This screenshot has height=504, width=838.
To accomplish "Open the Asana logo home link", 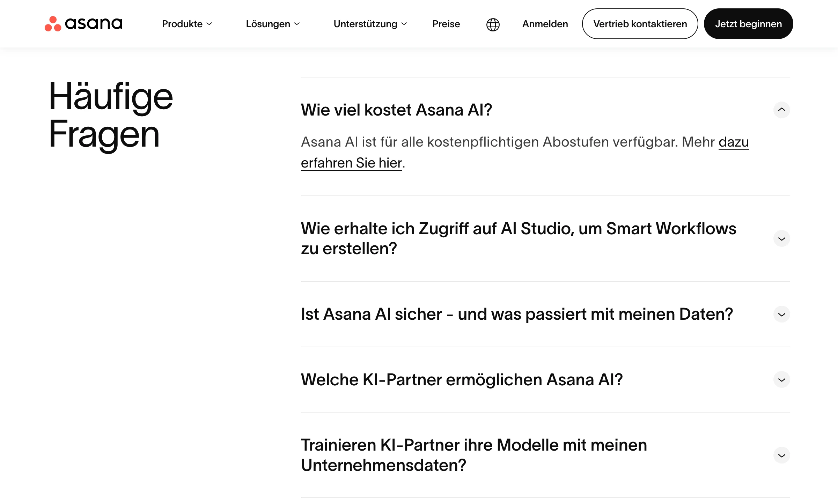I will (x=83, y=24).
